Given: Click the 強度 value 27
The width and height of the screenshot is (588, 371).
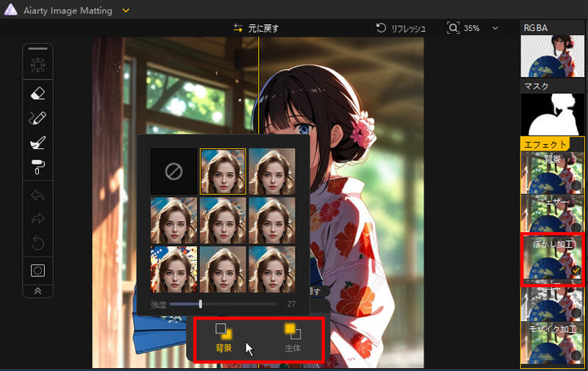Looking at the screenshot, I should pos(291,304).
